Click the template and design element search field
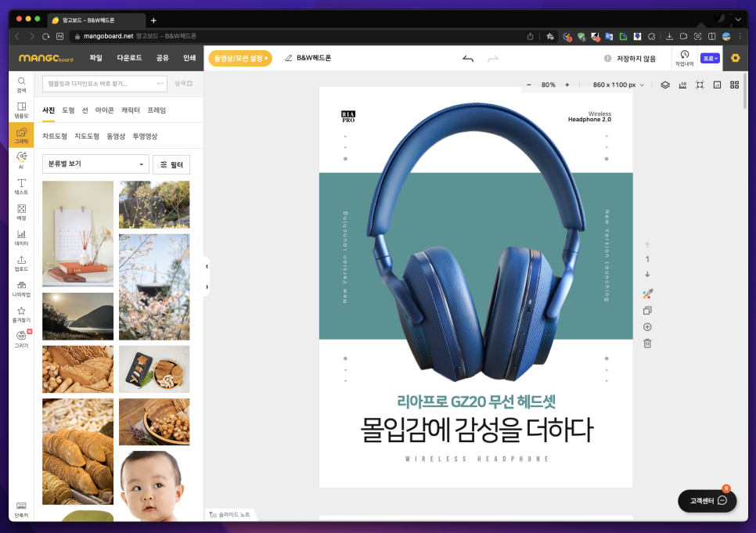The width and height of the screenshot is (756, 533). [x=105, y=84]
